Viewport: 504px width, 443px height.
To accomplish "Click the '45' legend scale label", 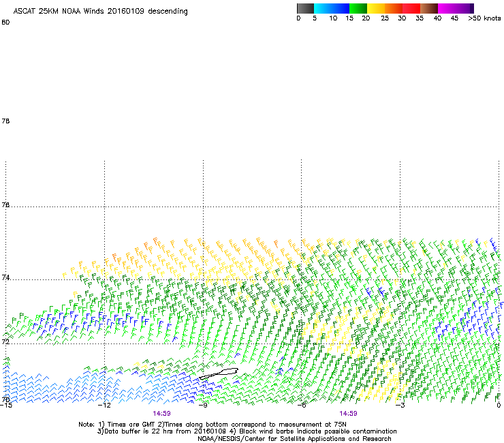I will click(454, 18).
